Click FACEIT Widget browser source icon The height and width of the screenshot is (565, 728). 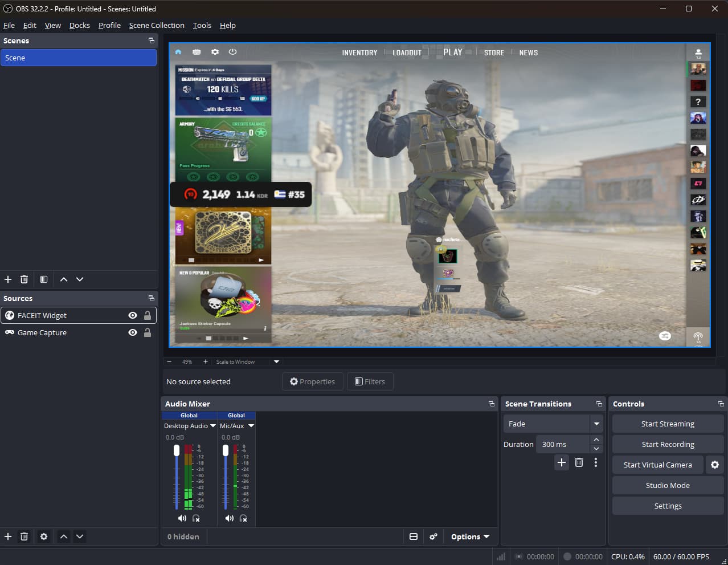pos(10,315)
